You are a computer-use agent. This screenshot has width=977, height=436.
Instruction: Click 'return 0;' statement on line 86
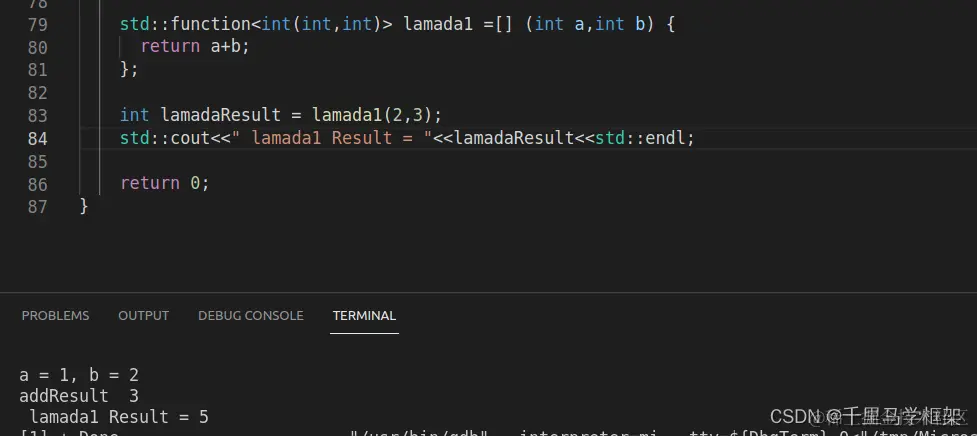164,183
